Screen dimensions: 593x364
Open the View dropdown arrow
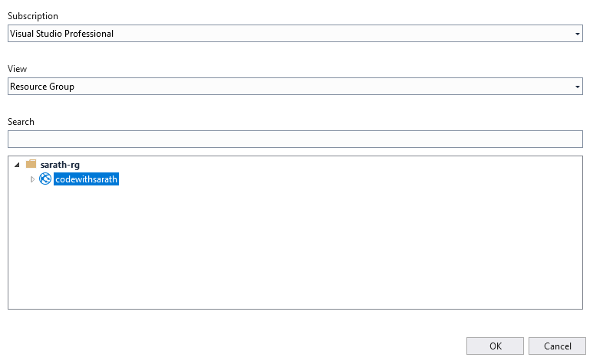point(577,87)
